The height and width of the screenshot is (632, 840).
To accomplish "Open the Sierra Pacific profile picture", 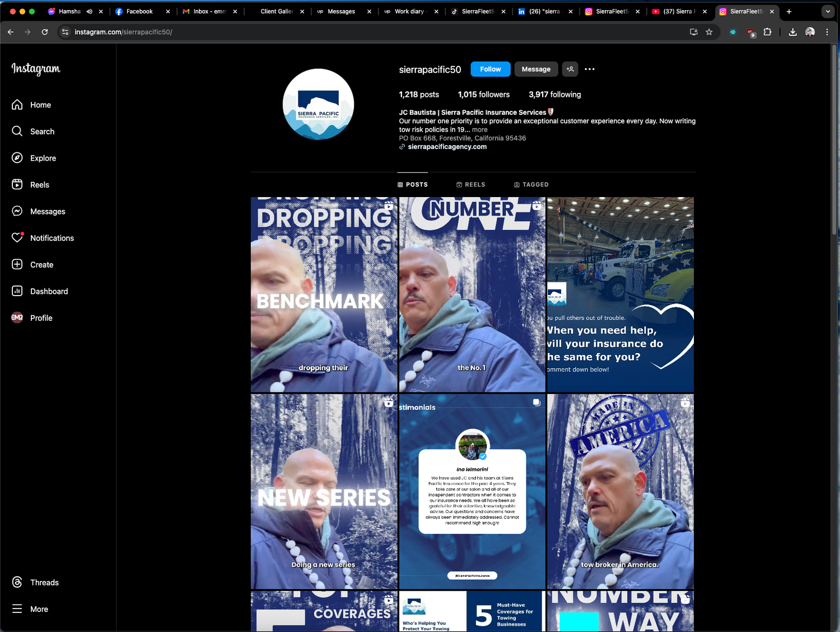I will coord(318,104).
